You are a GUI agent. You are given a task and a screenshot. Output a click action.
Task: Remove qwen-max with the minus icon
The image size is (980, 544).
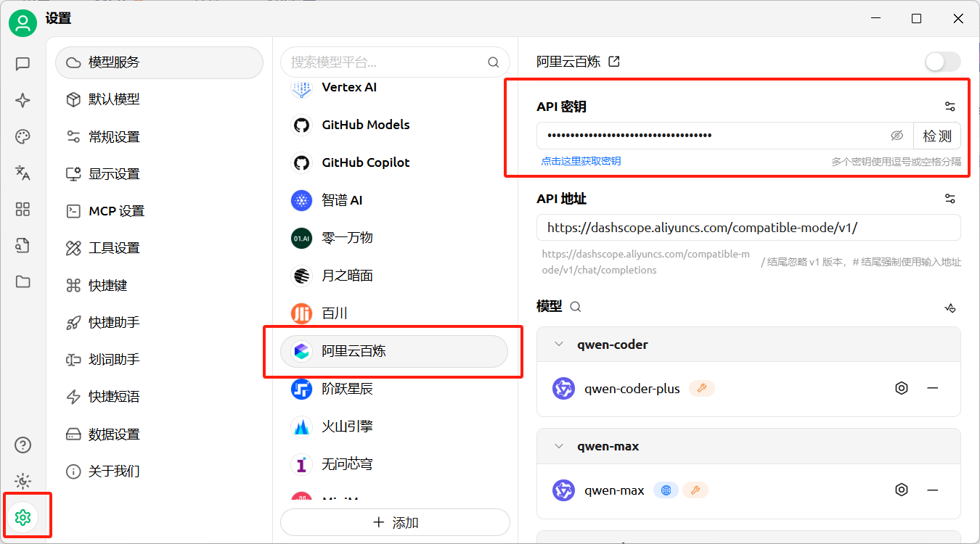pyautogui.click(x=933, y=490)
